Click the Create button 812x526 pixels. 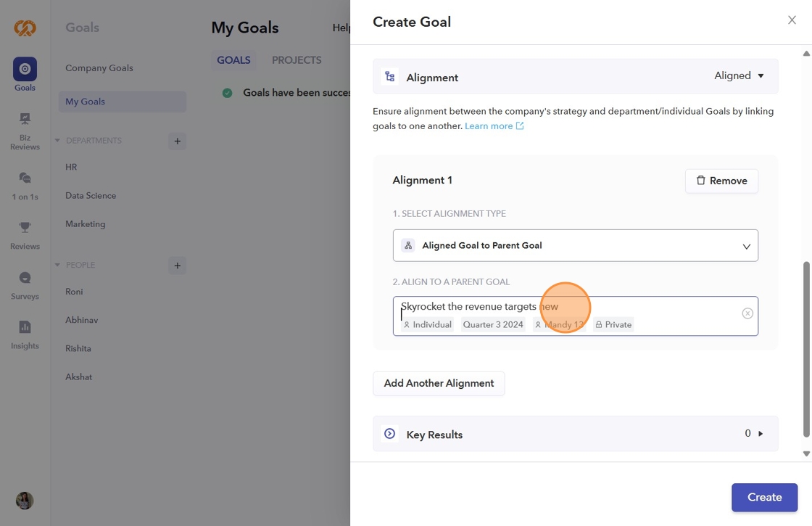(x=764, y=498)
